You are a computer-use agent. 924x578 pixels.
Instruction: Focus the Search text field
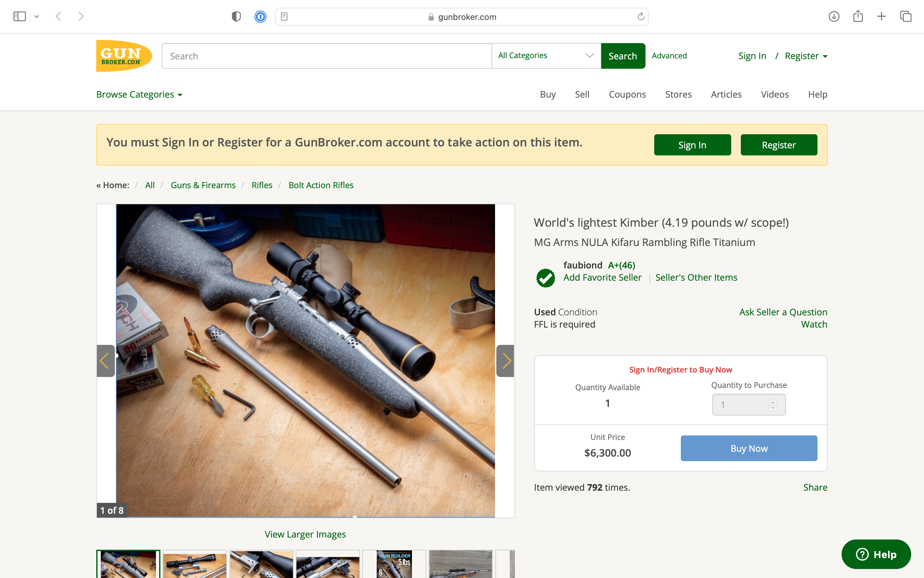tap(327, 56)
